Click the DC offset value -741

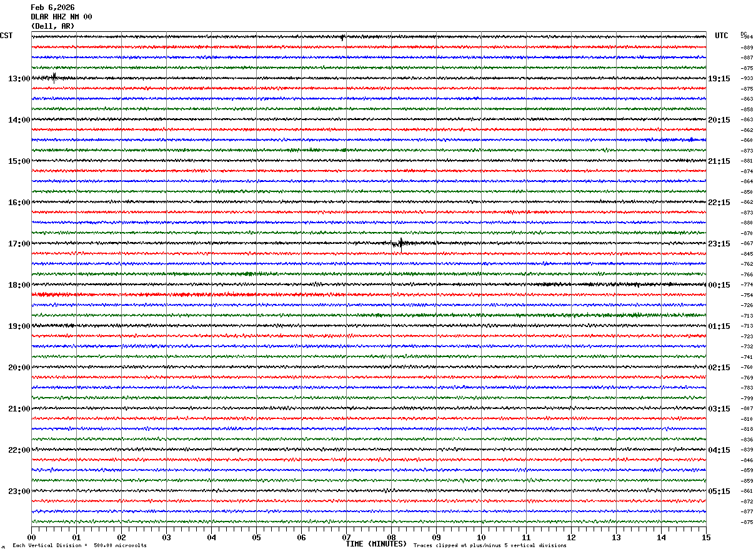coord(747,357)
